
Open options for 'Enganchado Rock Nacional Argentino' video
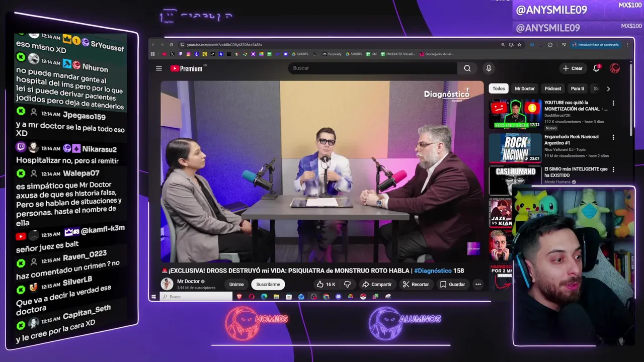click(x=613, y=137)
